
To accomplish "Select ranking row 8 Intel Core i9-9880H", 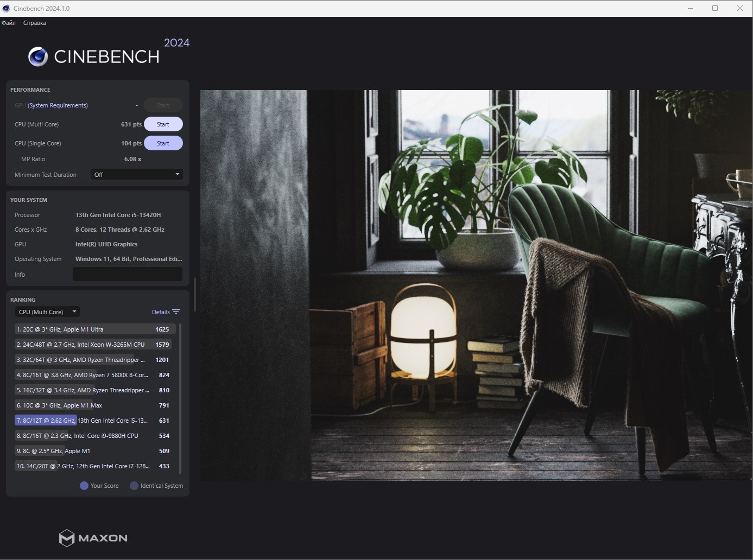I will (95, 436).
